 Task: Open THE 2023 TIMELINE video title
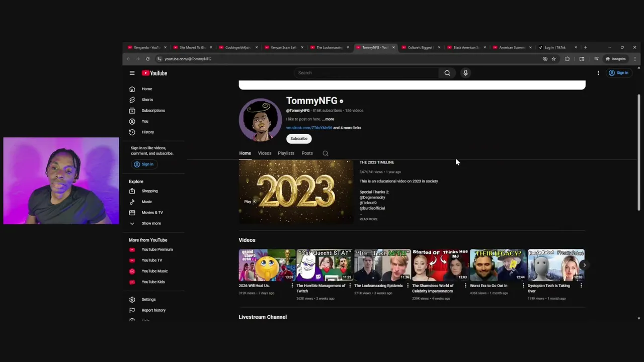click(x=377, y=162)
